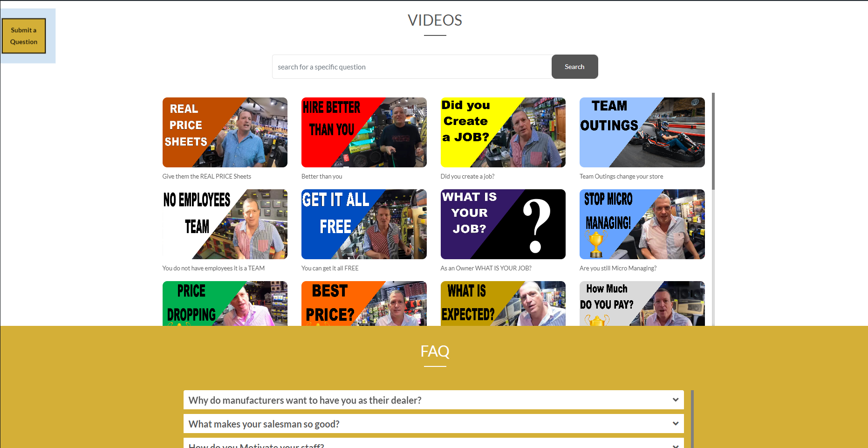This screenshot has width=868, height=448.
Task: Focus the specific question search field
Action: tap(411, 67)
